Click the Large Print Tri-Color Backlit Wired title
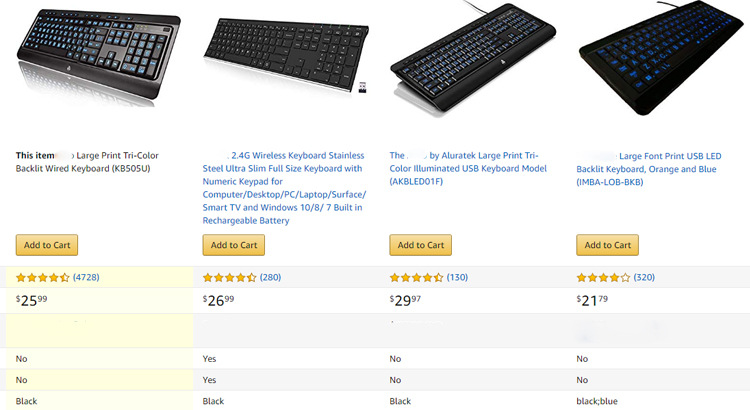The height and width of the screenshot is (410, 750). point(90,163)
